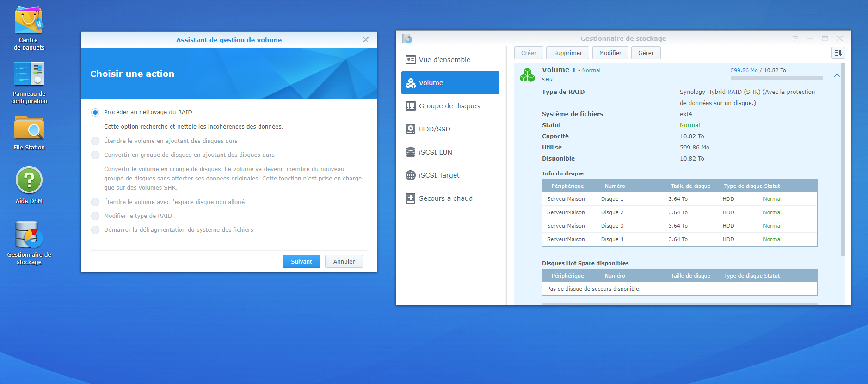Open the Vue d'ensemble section
868x384 pixels.
point(450,60)
